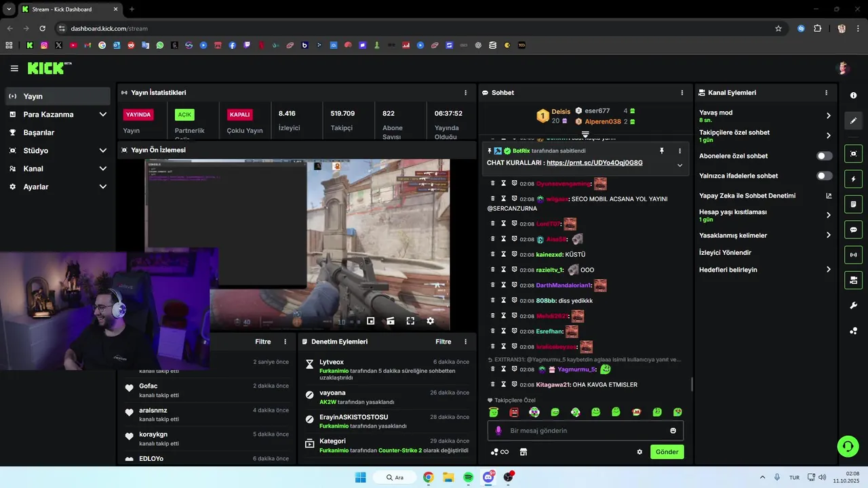The width and height of the screenshot is (868, 488).
Task: Open stream preview settings gear
Action: pyautogui.click(x=430, y=321)
